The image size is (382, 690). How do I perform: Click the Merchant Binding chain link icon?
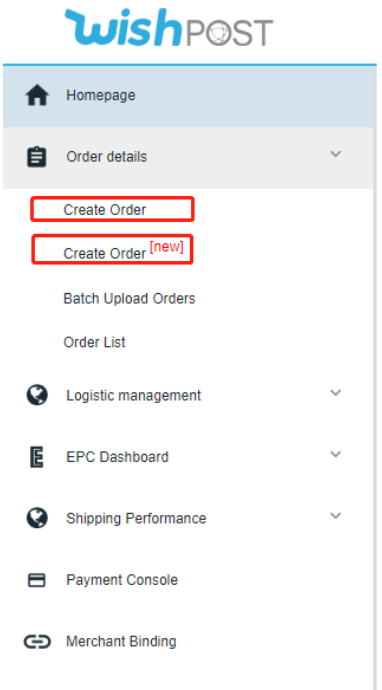coord(37,642)
